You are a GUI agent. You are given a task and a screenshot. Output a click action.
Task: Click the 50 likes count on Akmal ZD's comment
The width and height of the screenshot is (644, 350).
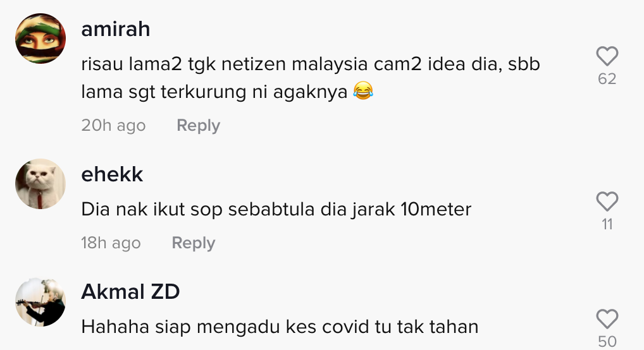click(x=607, y=341)
